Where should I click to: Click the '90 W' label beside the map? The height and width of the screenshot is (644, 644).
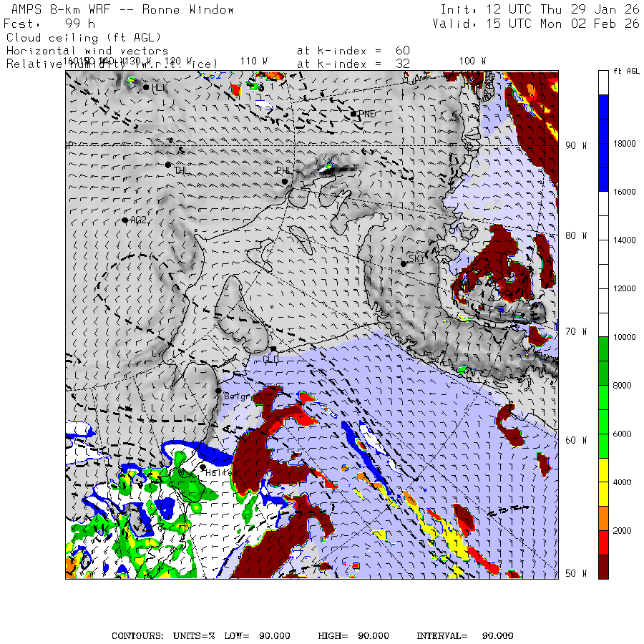point(576,145)
